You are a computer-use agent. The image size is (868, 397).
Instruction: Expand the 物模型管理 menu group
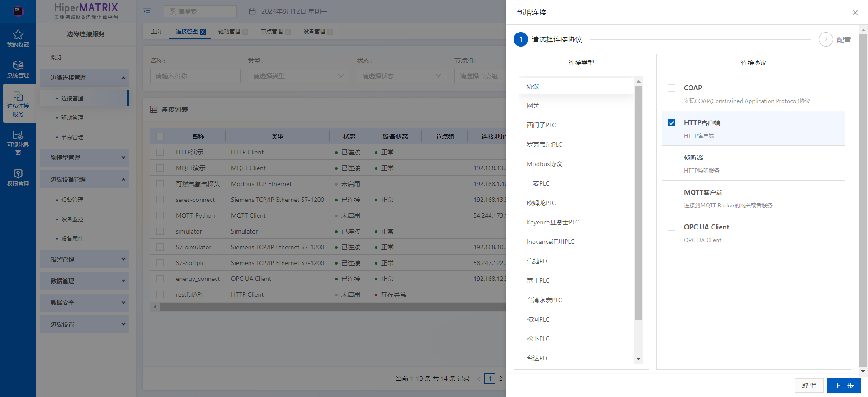click(85, 158)
